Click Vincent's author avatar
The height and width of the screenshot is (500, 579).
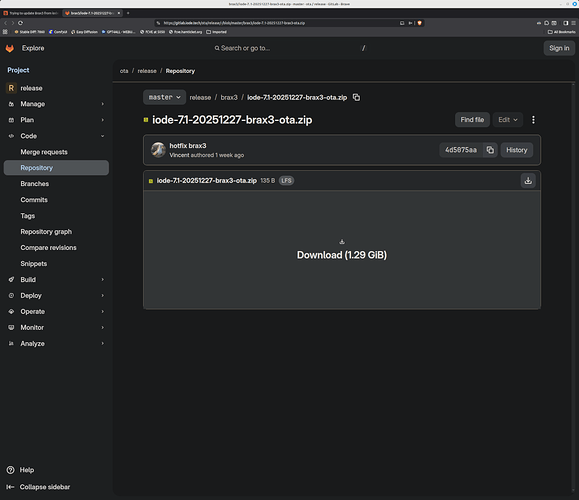(x=158, y=150)
